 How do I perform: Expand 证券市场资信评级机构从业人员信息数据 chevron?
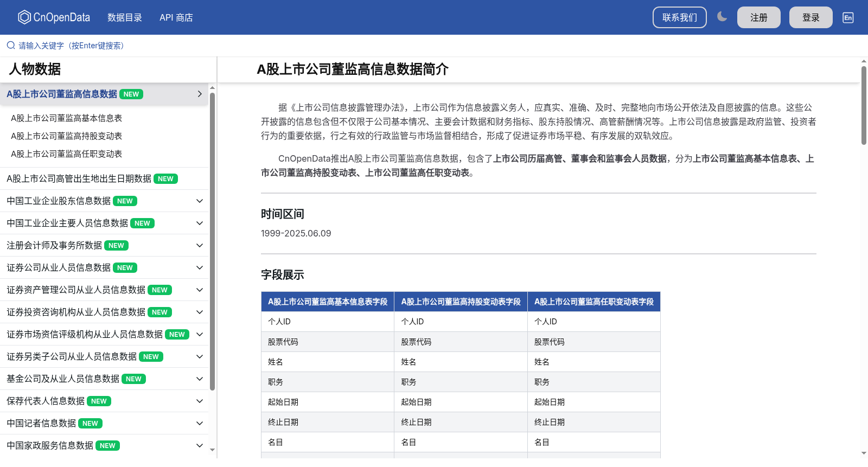pyautogui.click(x=200, y=334)
